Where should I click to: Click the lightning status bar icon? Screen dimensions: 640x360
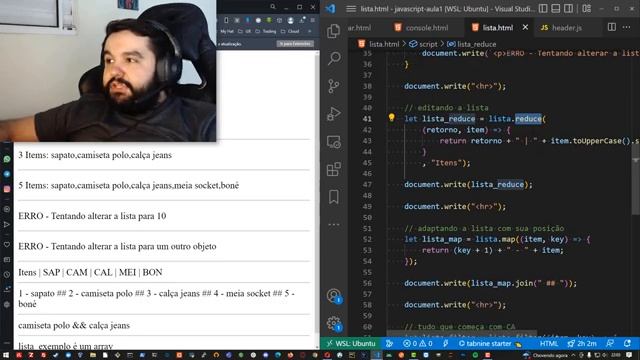tap(445, 344)
